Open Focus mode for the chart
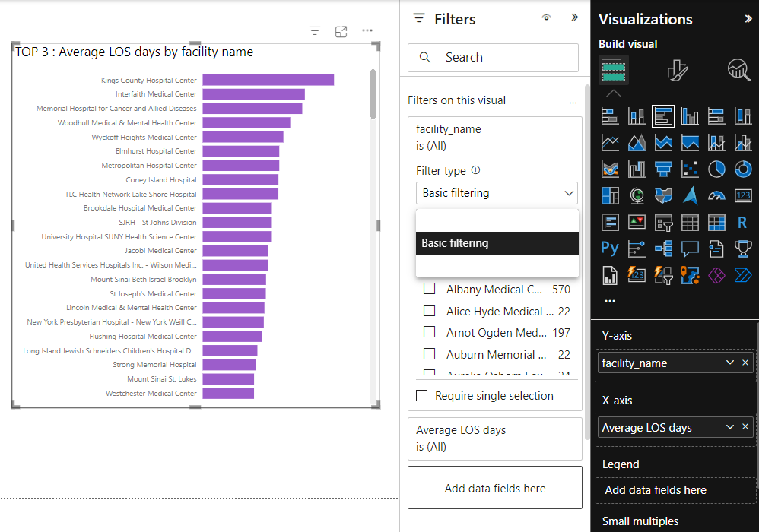Viewport: 759px width, 532px height. (x=341, y=31)
